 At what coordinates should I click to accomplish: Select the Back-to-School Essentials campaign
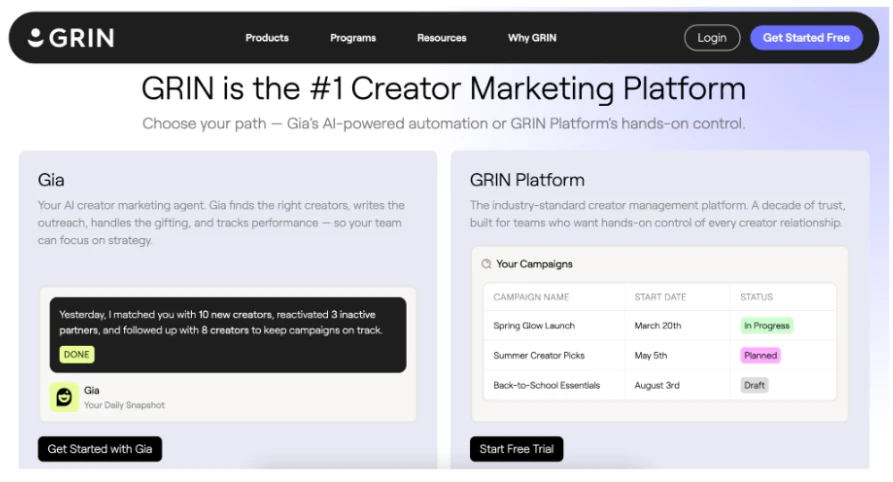[546, 385]
